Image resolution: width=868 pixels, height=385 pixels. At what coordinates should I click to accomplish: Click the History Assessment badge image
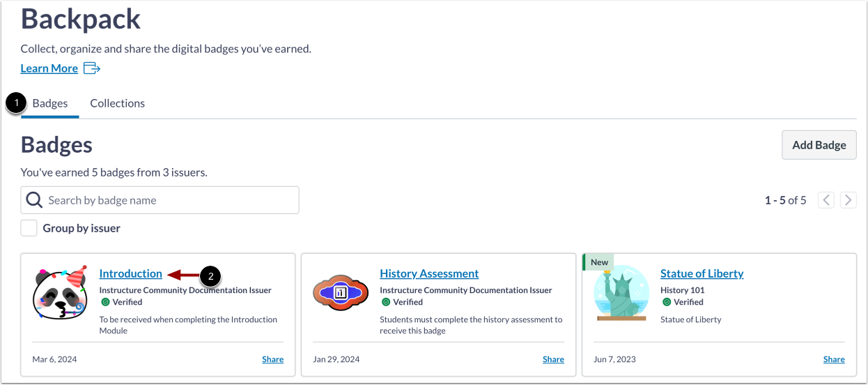[x=341, y=293]
